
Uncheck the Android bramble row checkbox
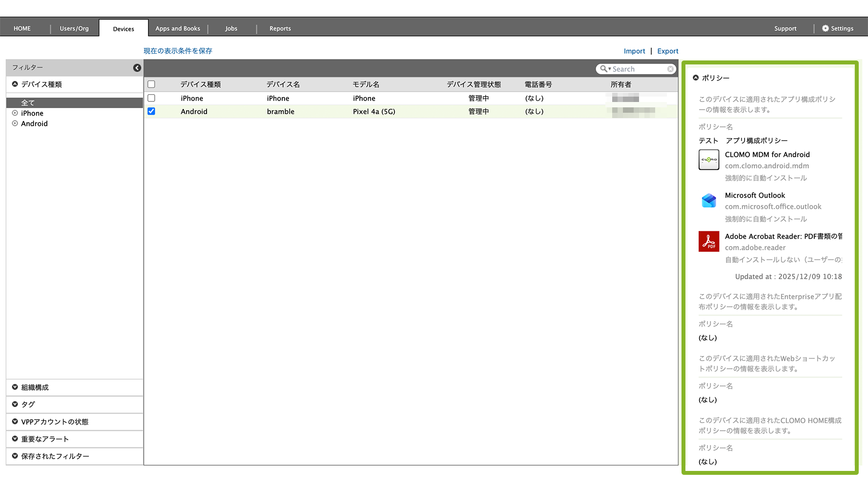click(x=151, y=111)
